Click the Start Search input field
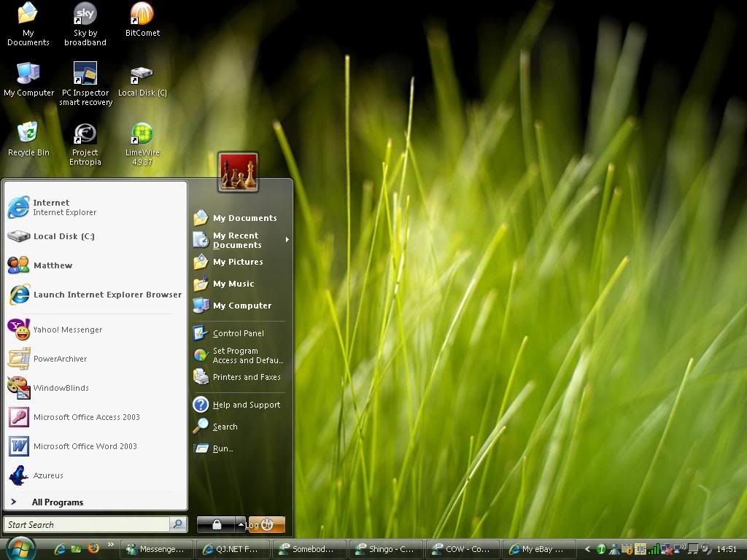Viewport: 747px width, 560px height. coord(87,524)
